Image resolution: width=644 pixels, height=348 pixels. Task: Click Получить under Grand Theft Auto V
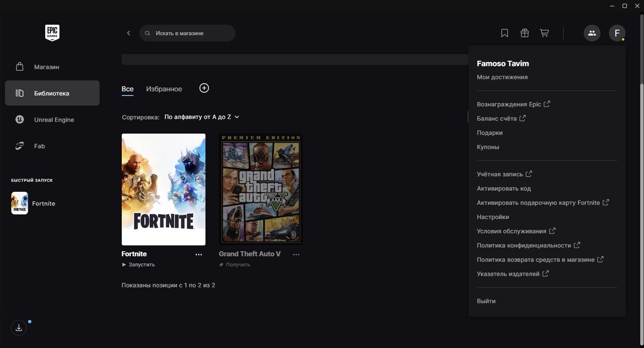tap(235, 265)
